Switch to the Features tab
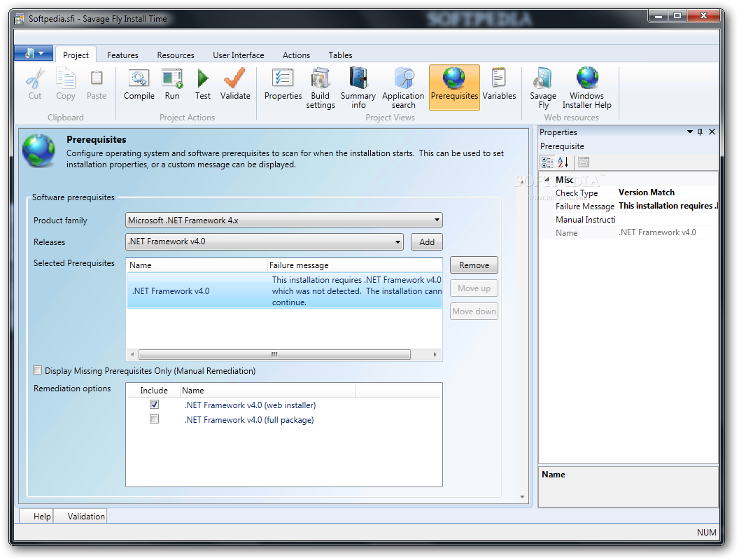This screenshot has width=739, height=560. coord(122,55)
